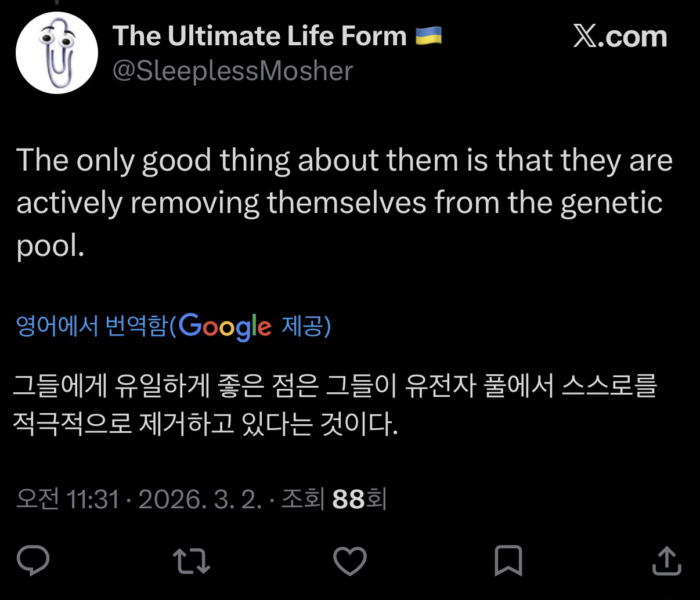Click the bold "88" view count number
This screenshot has height=600, width=700.
point(348,498)
